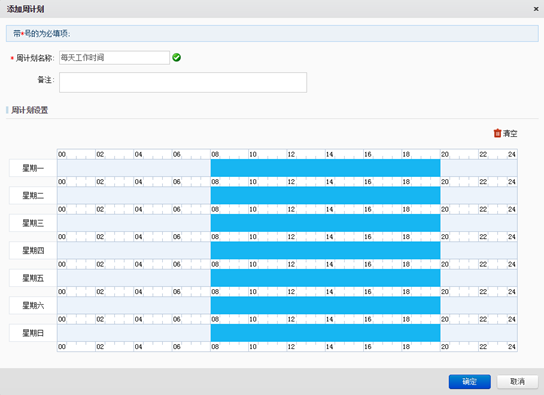
Task: Click the 周计划名称 field label
Action: [35, 58]
